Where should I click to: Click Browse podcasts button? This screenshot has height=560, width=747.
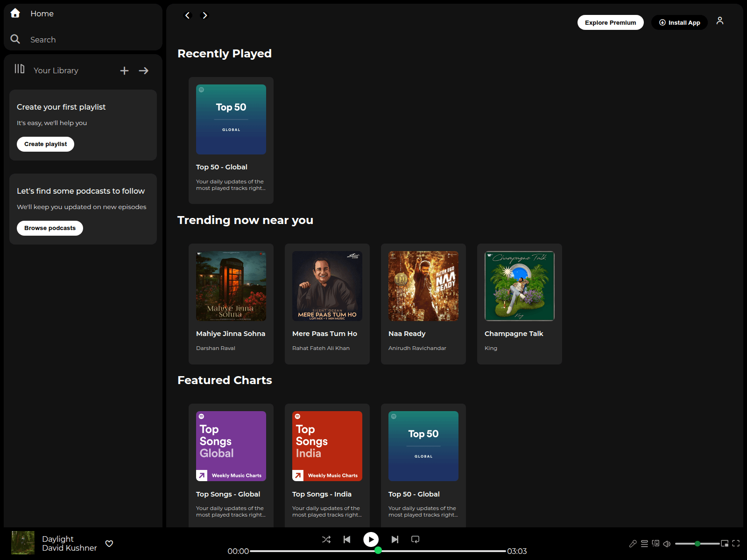coord(50,228)
